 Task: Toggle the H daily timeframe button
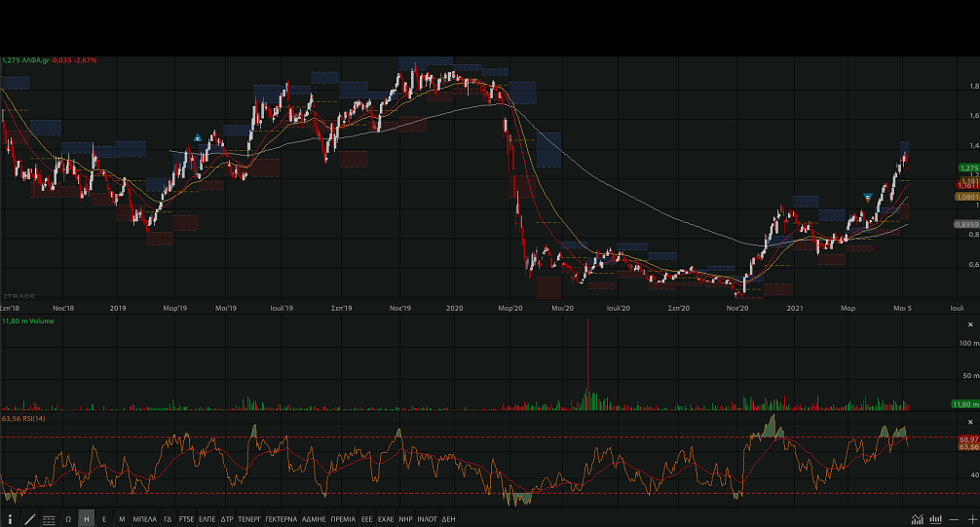click(x=87, y=519)
